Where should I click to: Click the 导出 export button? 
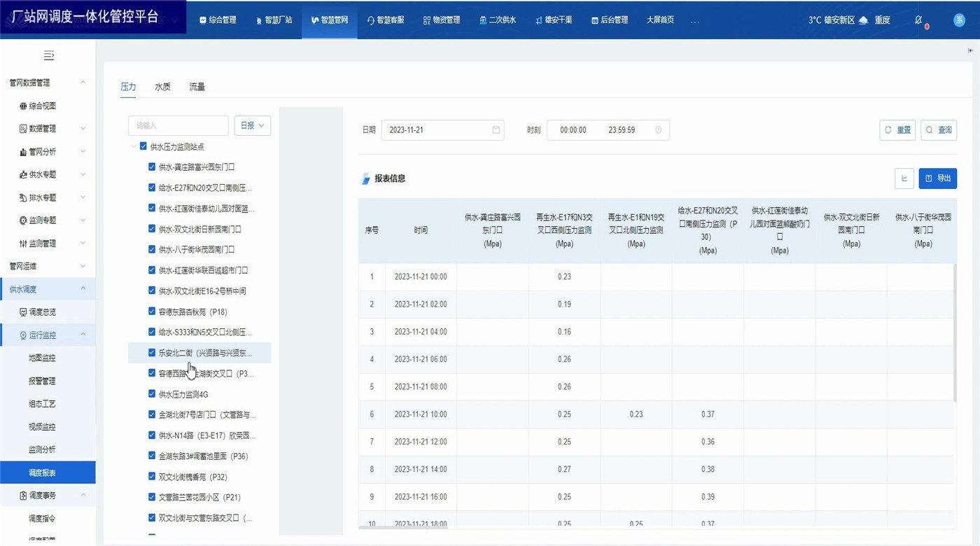tap(937, 178)
